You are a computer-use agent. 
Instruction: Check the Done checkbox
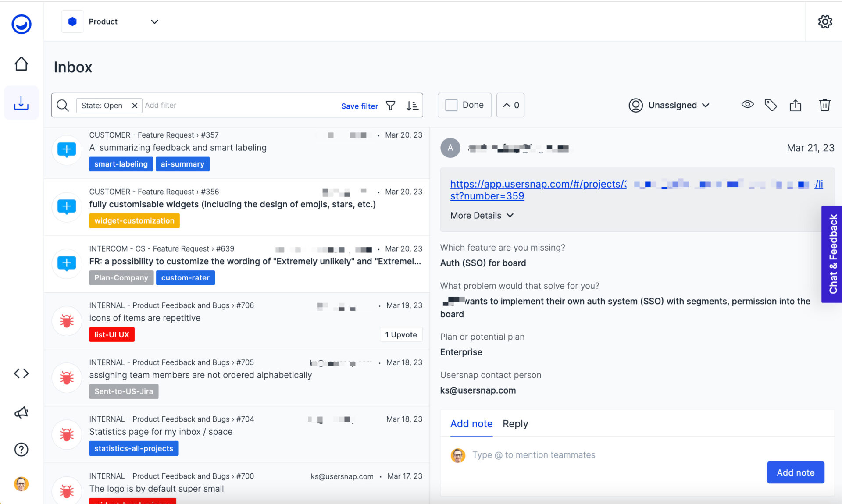(451, 105)
